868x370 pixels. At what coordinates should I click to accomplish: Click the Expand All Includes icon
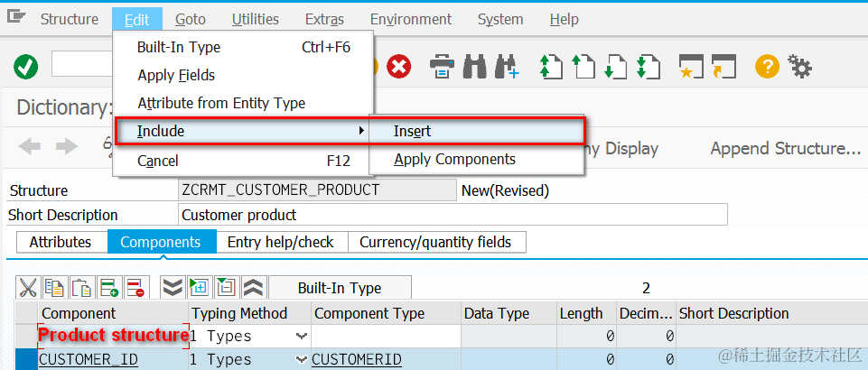point(173,288)
